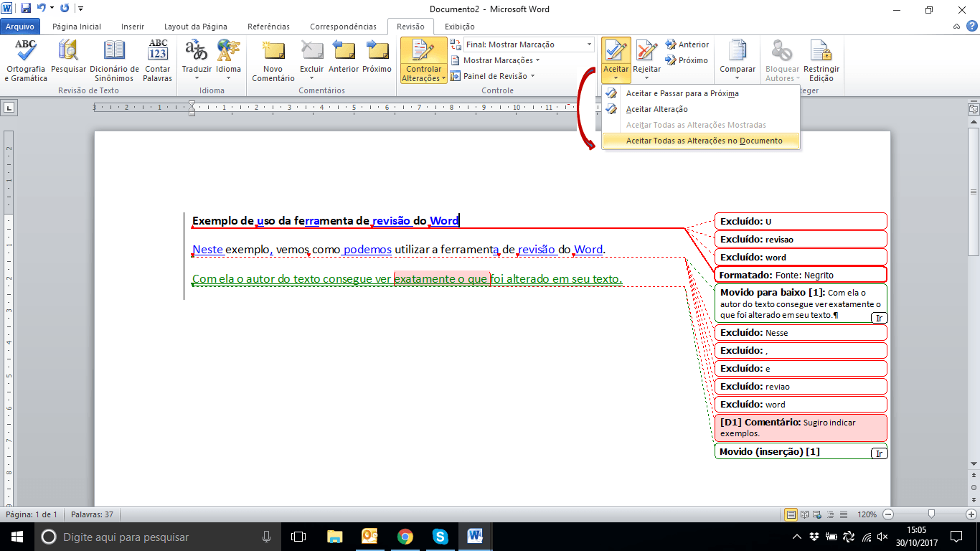Insert a Novo Comentário
Image resolution: width=980 pixels, height=551 pixels.
pyautogui.click(x=273, y=52)
